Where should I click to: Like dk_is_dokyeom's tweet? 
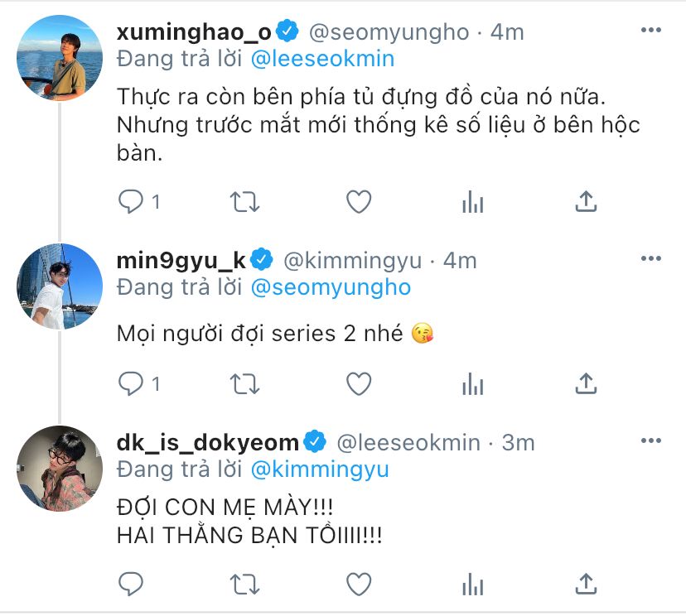pyautogui.click(x=358, y=584)
